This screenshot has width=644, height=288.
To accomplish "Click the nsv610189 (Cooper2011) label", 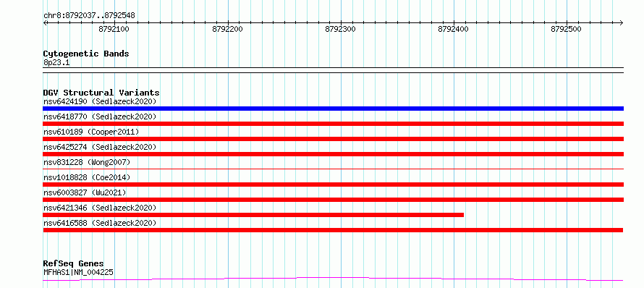I will pyautogui.click(x=91, y=132).
